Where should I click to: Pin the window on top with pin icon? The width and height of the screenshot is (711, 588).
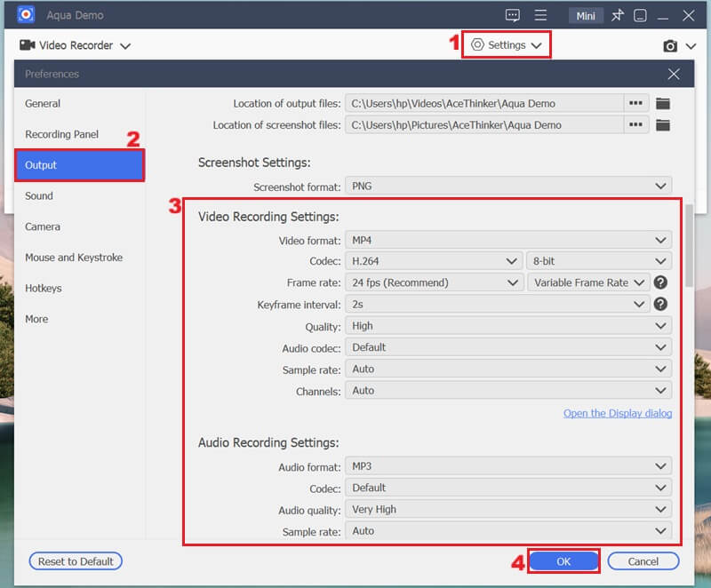click(x=619, y=15)
